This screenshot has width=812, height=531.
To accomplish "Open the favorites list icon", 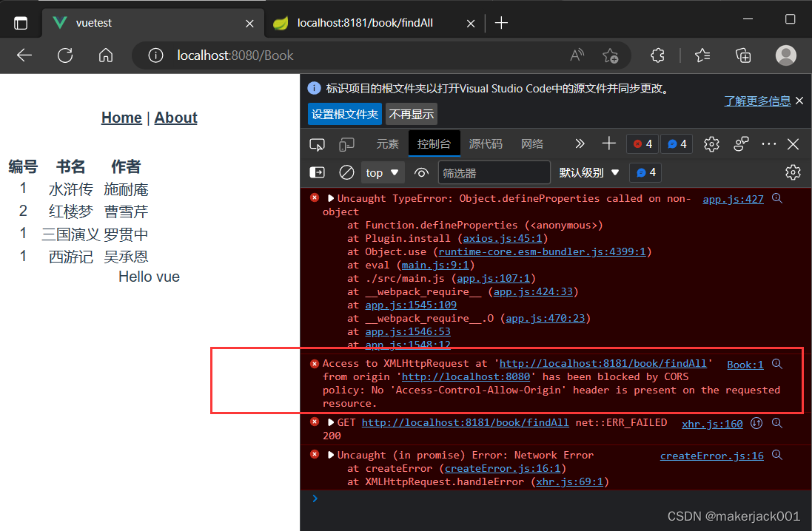I will click(x=702, y=55).
